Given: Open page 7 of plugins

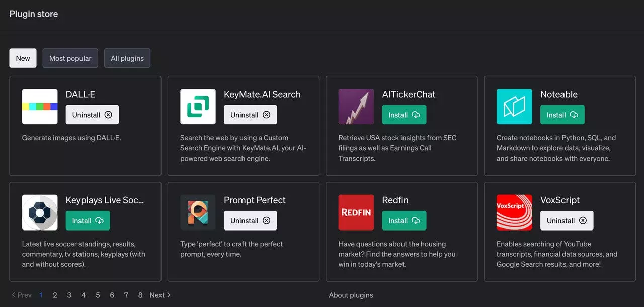Looking at the screenshot, I should coord(126,295).
